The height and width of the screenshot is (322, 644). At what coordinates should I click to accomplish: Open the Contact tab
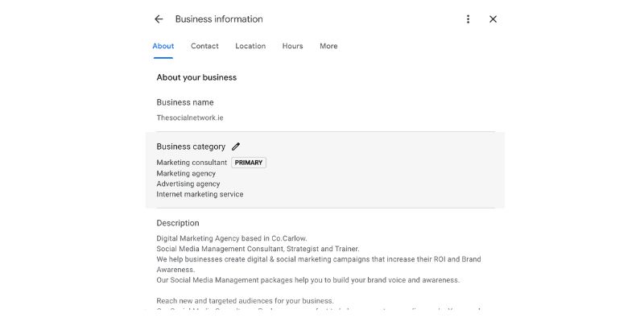204,46
